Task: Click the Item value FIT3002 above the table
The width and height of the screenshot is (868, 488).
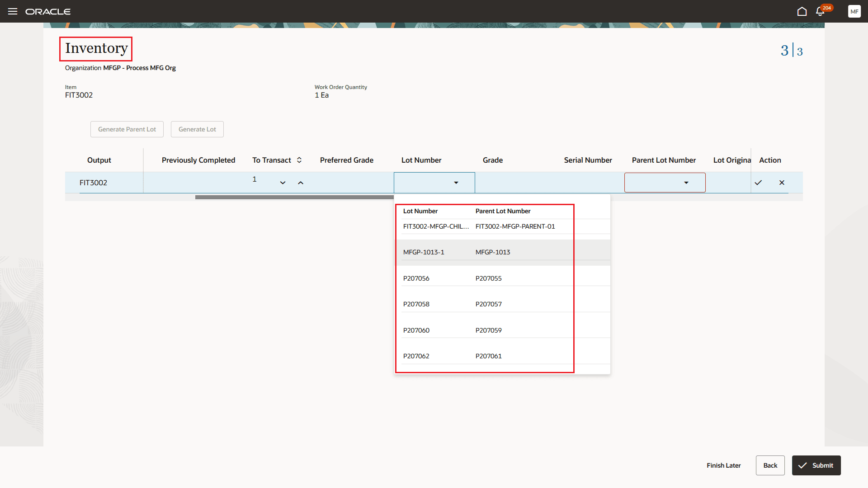Action: click(x=79, y=95)
